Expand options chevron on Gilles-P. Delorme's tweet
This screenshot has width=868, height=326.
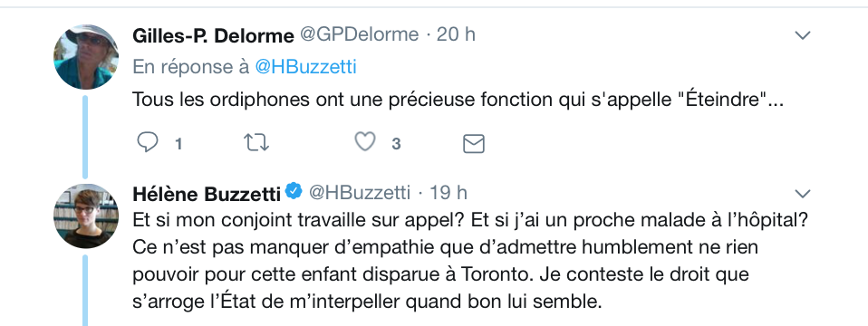click(803, 35)
